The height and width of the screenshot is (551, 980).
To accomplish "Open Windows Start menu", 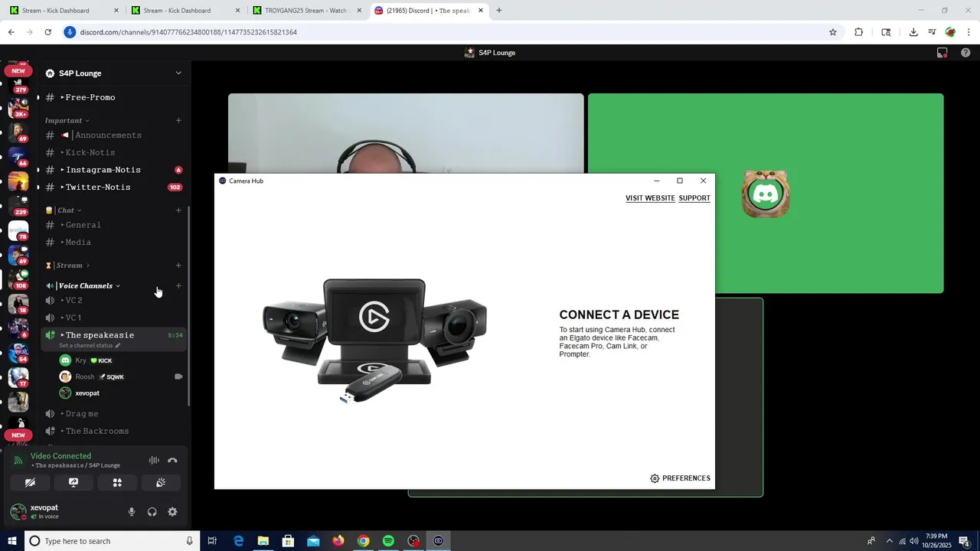I will point(11,541).
